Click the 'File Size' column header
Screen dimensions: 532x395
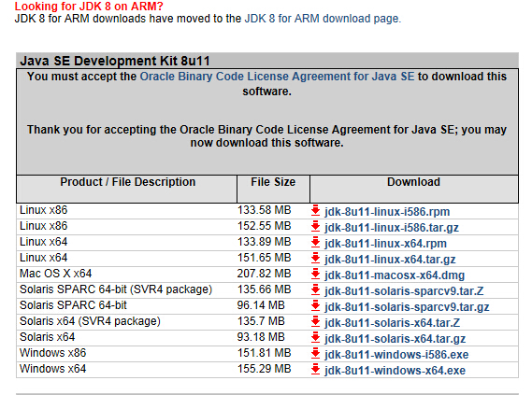273,182
